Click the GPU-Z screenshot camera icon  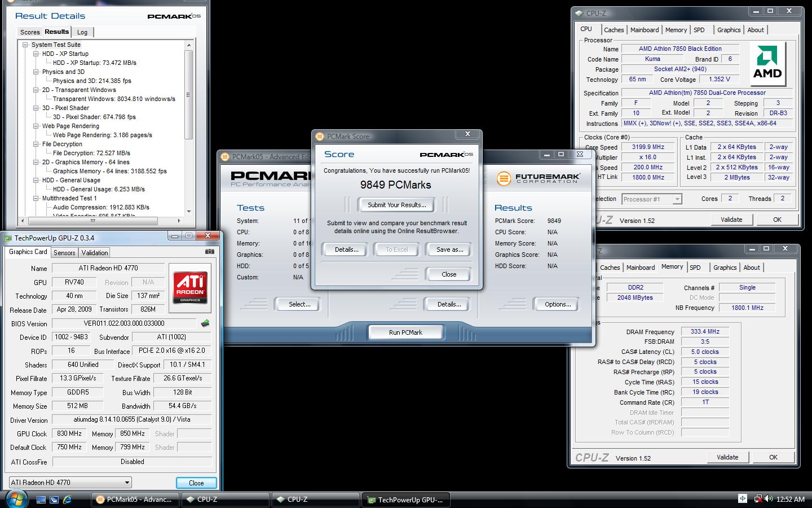(209, 252)
